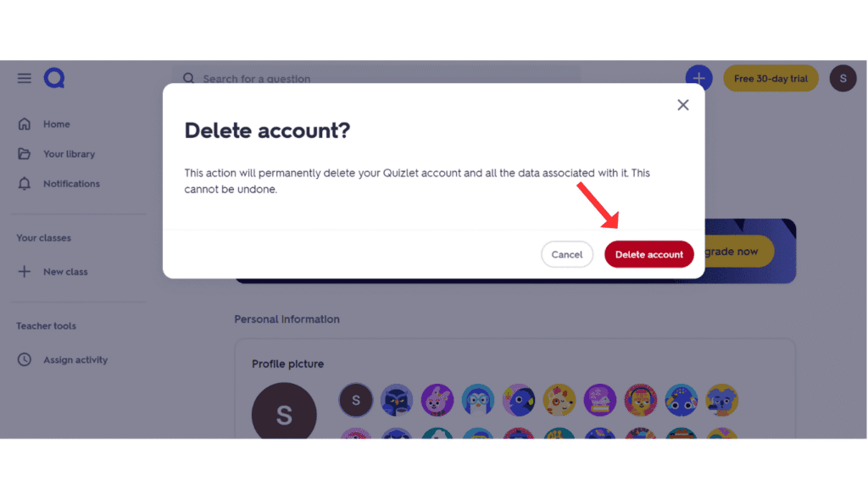
Task: Click the Quizlet Q logo
Action: (x=53, y=77)
